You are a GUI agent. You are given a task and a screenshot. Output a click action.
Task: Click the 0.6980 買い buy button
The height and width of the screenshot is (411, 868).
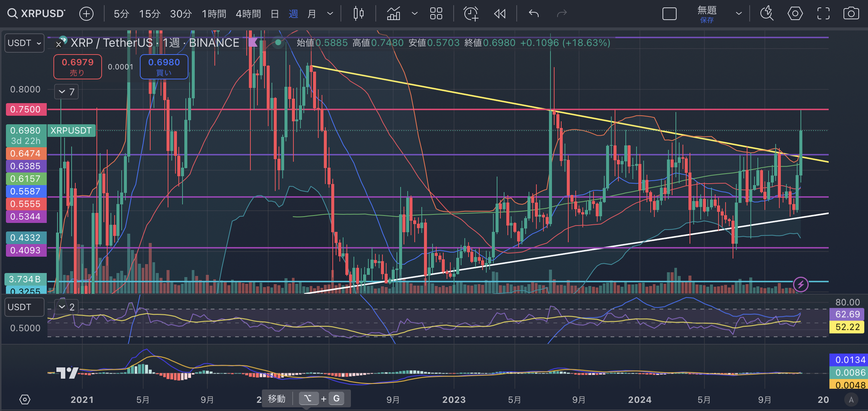164,67
